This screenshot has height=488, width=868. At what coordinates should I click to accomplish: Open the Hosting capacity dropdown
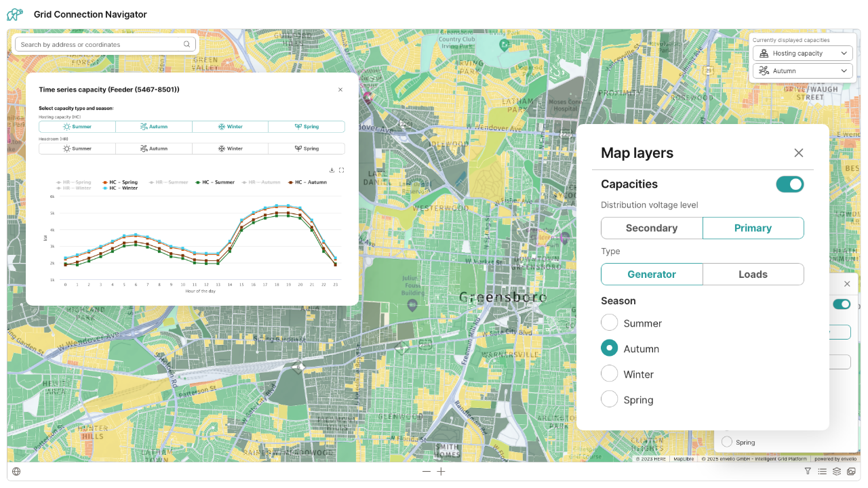coord(802,53)
